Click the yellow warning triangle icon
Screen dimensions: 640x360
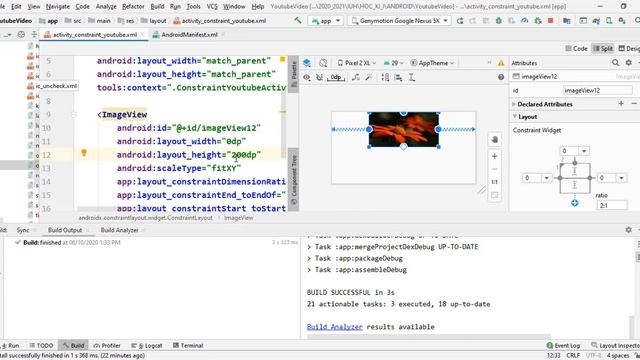pyautogui.click(x=501, y=63)
